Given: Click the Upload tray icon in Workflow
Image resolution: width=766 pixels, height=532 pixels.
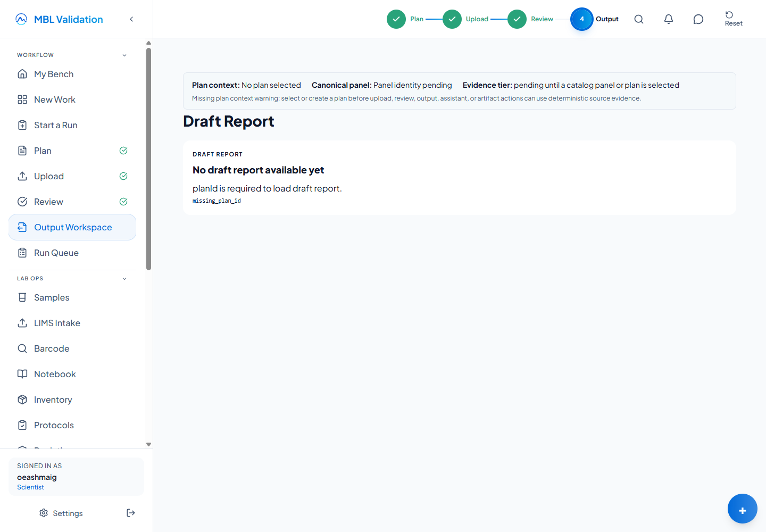Looking at the screenshot, I should pyautogui.click(x=22, y=176).
